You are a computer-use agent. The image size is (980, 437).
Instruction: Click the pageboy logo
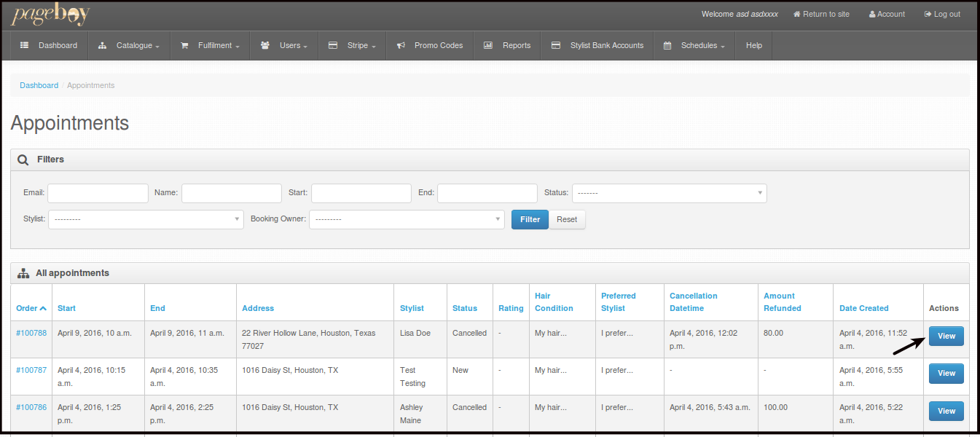(x=51, y=15)
